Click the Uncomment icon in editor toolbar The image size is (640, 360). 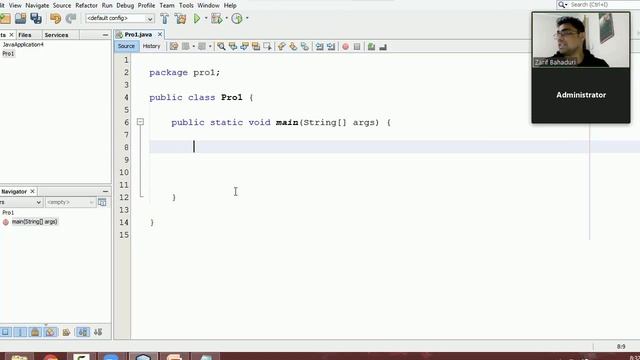tap(383, 47)
